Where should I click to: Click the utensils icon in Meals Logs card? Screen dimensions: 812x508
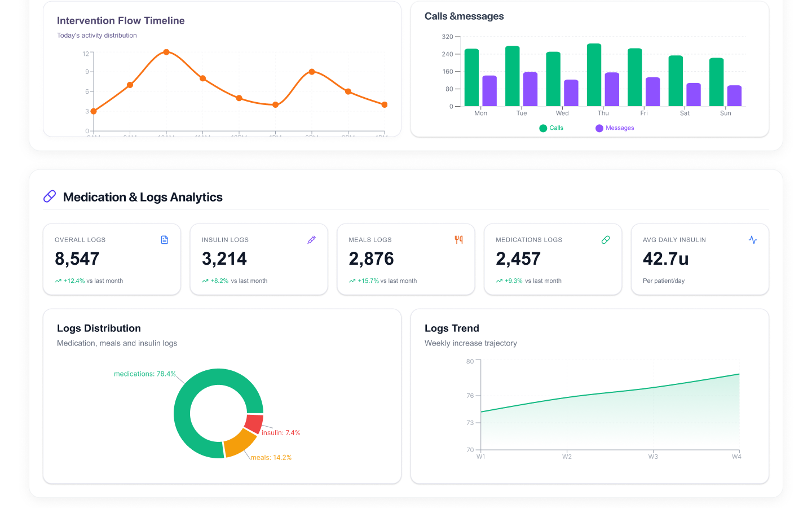pyautogui.click(x=458, y=240)
